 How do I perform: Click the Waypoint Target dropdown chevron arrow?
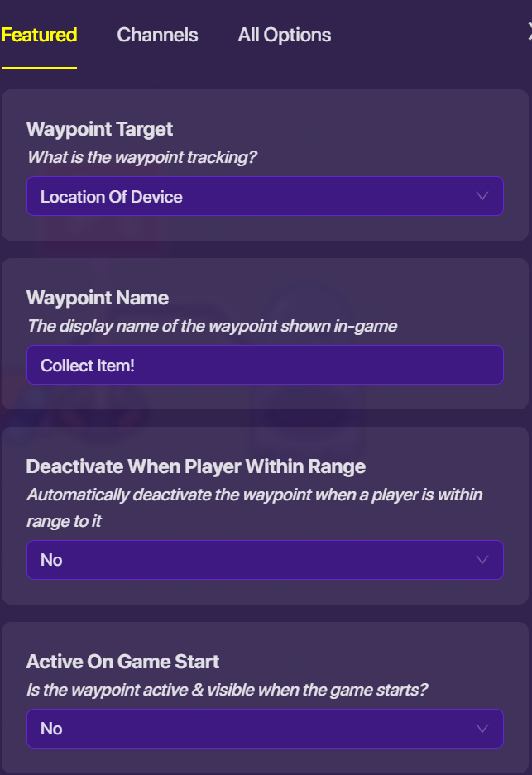(483, 196)
